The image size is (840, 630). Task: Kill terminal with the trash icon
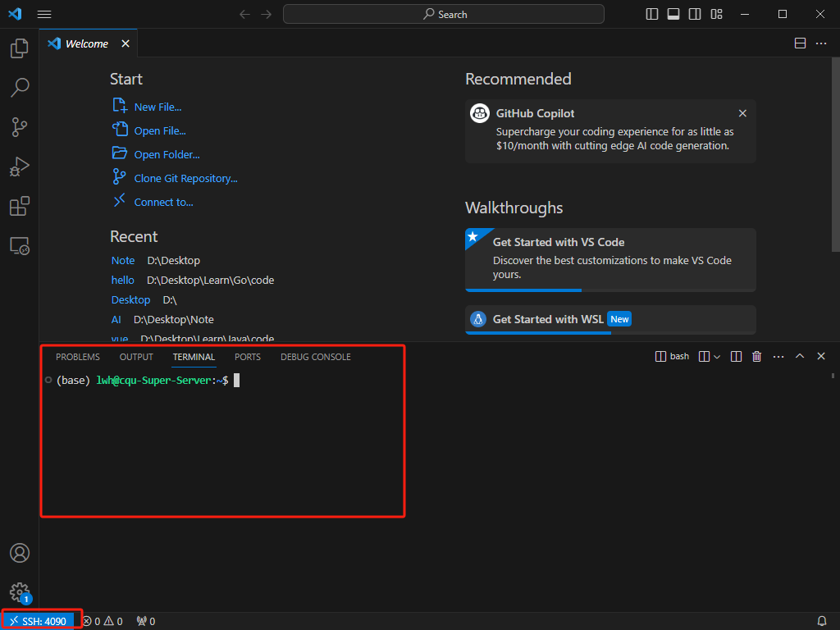[x=756, y=356]
